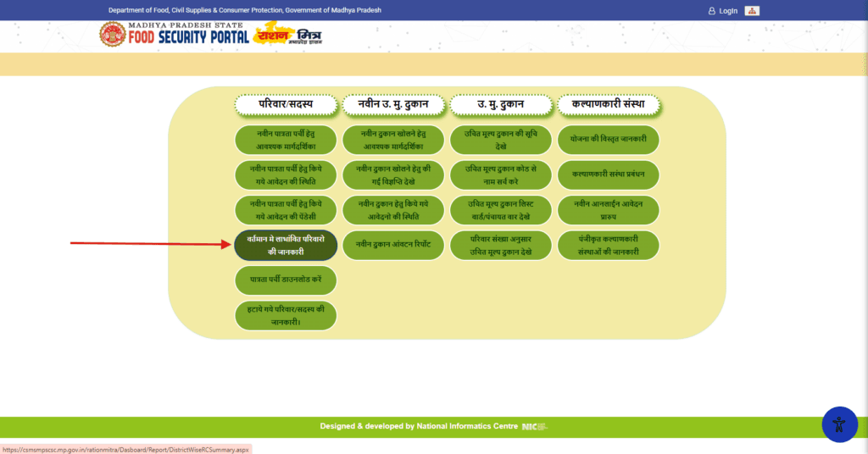Open नवीन दुकान हेतु आवेदनो की स्थिति
The image size is (868, 454).
click(393, 210)
